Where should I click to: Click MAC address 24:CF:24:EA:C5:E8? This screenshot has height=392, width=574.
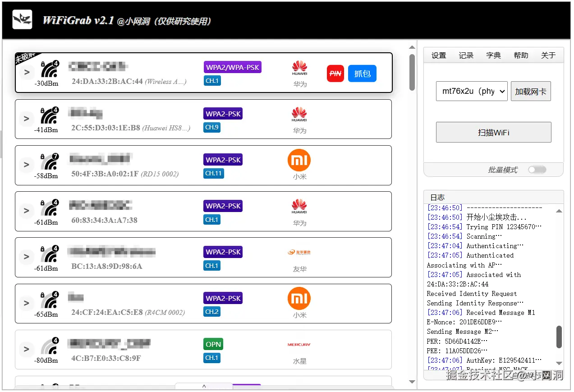[x=107, y=312]
